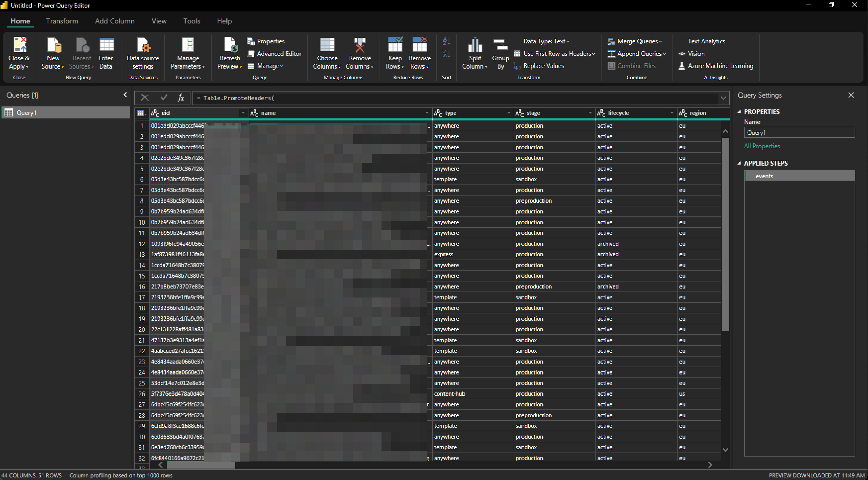Collapse the Queries pane

pyautogui.click(x=125, y=95)
